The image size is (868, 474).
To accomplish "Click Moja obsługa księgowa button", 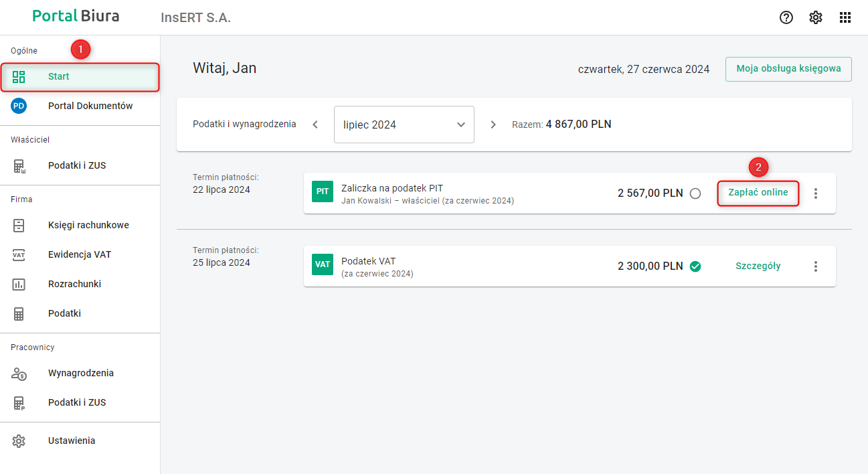I will click(788, 69).
